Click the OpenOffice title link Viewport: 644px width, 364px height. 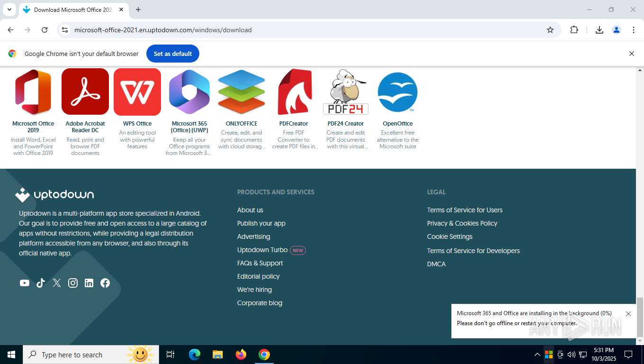398,124
